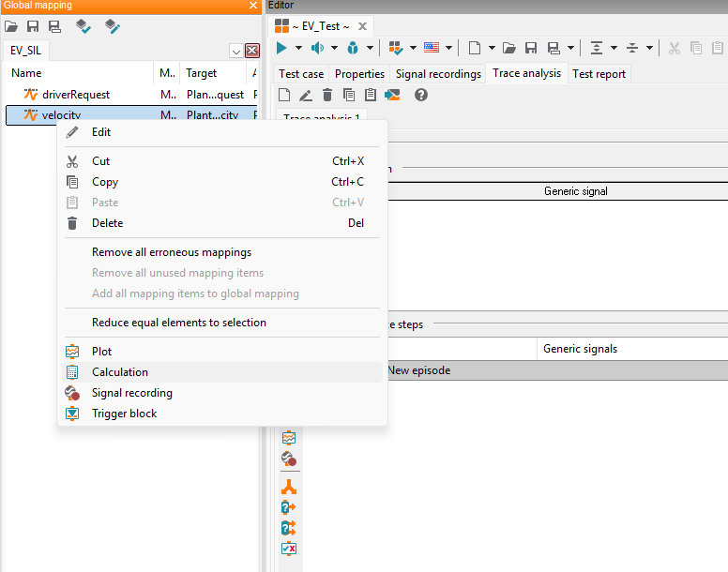Open the check package dropdown arrow
728x572 pixels.
click(x=413, y=48)
